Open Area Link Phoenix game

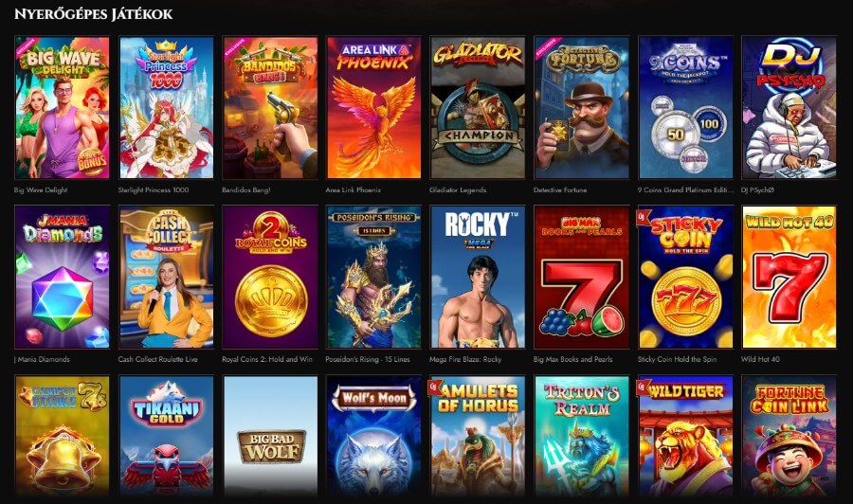coord(373,108)
